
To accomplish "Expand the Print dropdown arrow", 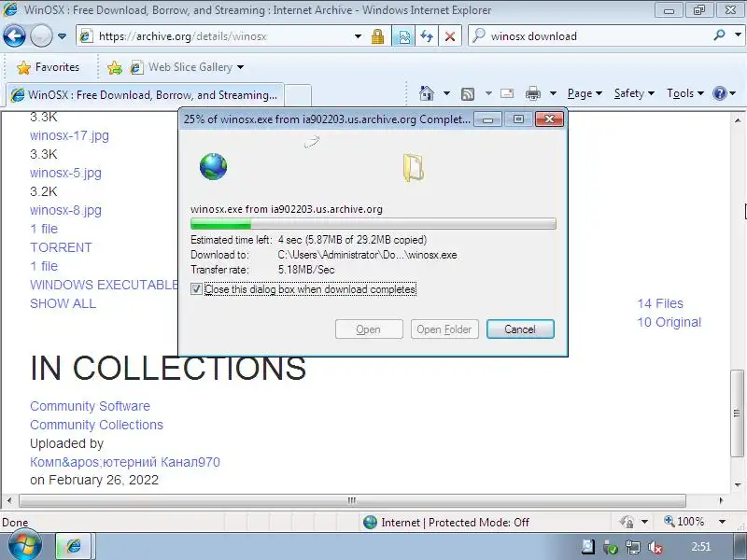I will (x=553, y=93).
